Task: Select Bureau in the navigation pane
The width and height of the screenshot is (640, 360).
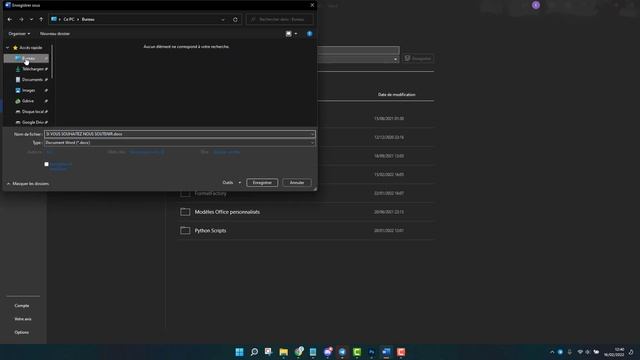Action: [26, 58]
